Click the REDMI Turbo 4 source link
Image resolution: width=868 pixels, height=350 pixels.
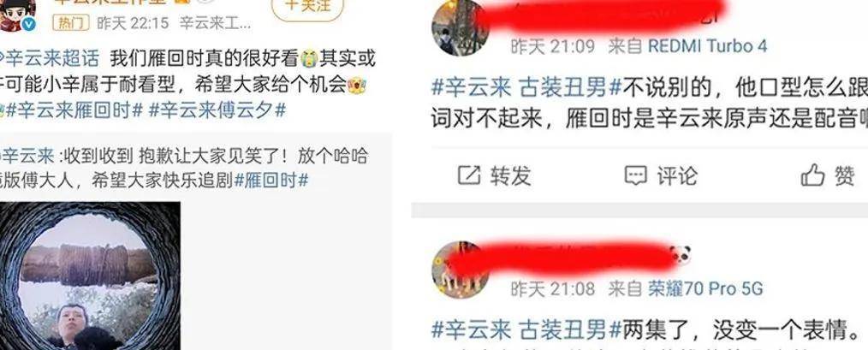coord(707,46)
